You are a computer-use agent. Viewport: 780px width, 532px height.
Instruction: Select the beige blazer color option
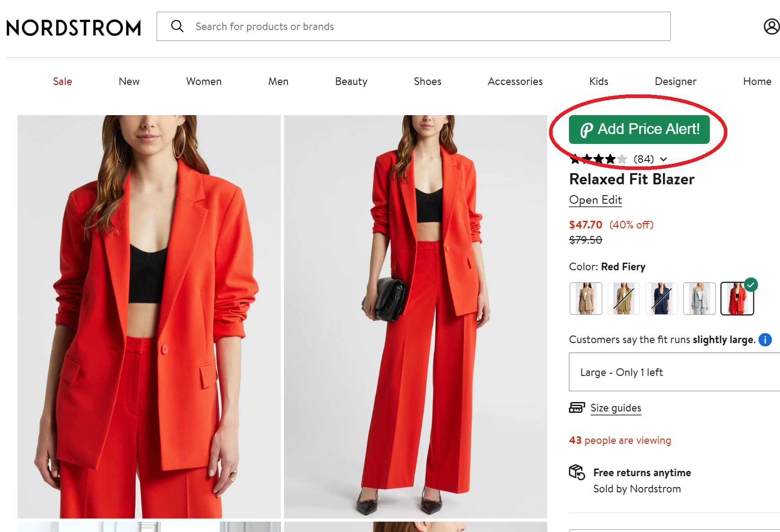pyautogui.click(x=586, y=299)
